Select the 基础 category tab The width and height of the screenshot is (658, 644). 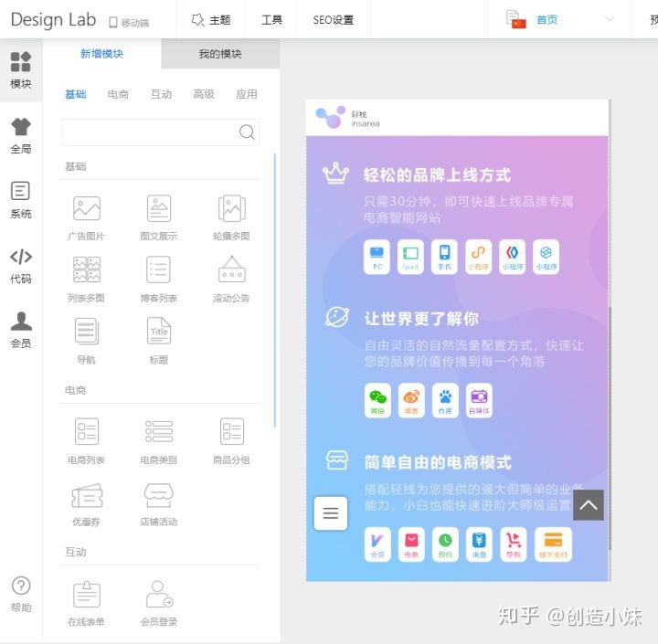(x=76, y=94)
